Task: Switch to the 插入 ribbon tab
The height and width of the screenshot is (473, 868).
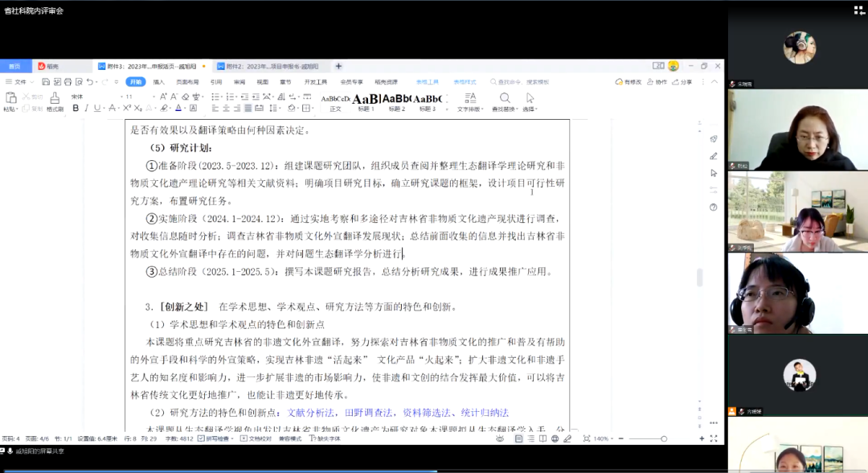Action: click(159, 82)
